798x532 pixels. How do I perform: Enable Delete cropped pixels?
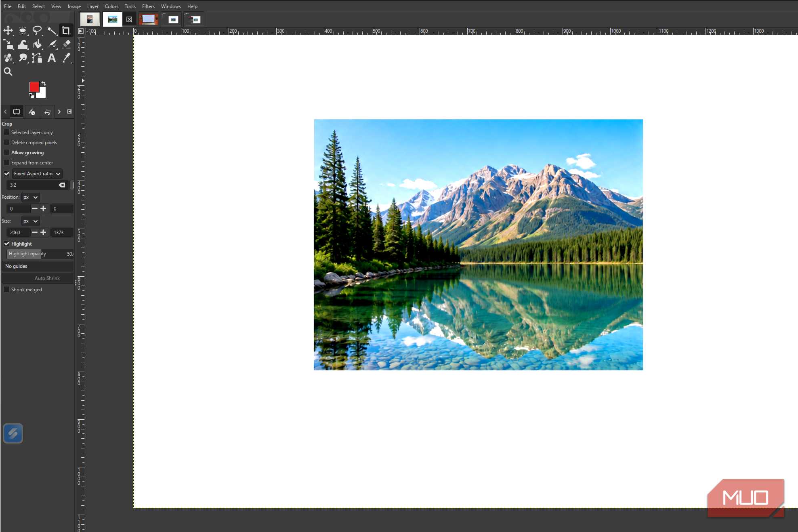(x=6, y=143)
